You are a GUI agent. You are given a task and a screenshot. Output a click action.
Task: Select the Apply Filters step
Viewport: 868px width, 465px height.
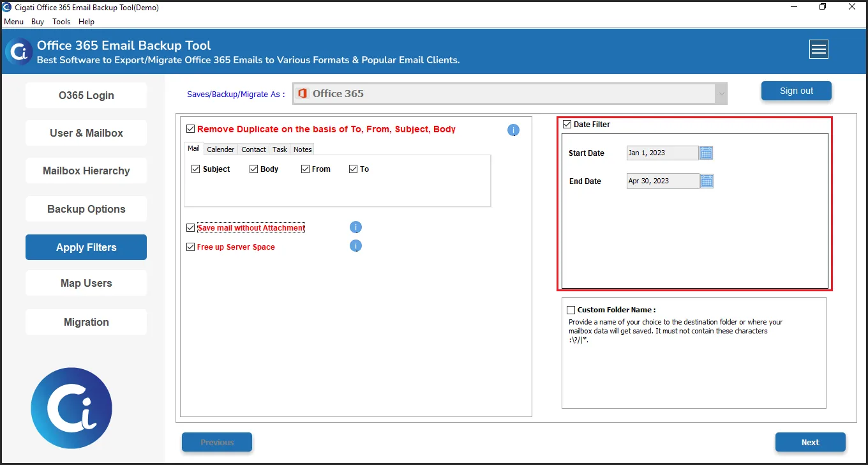86,247
